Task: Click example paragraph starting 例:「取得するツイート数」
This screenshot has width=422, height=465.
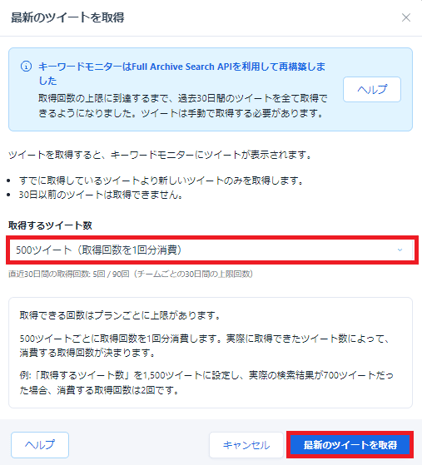Action: tap(206, 383)
